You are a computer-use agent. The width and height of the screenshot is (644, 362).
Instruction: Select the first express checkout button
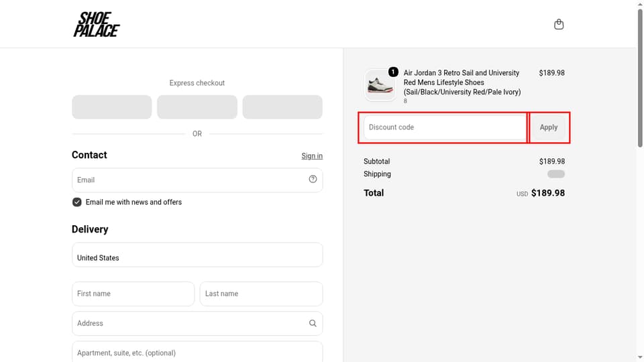(x=112, y=107)
